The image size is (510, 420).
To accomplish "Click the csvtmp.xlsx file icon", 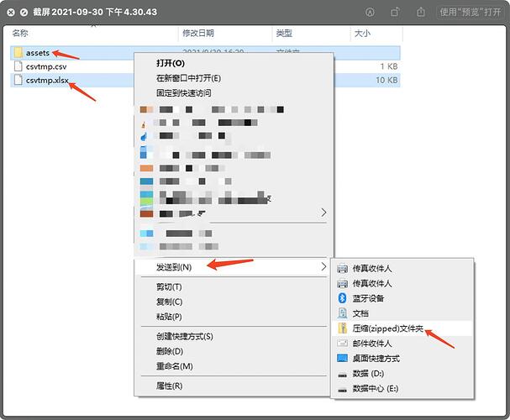I will point(18,80).
